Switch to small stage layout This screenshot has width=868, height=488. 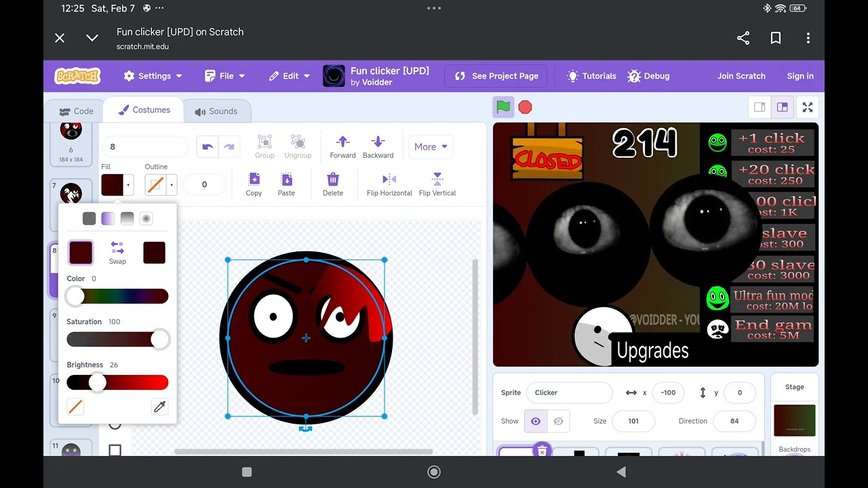[x=759, y=107]
